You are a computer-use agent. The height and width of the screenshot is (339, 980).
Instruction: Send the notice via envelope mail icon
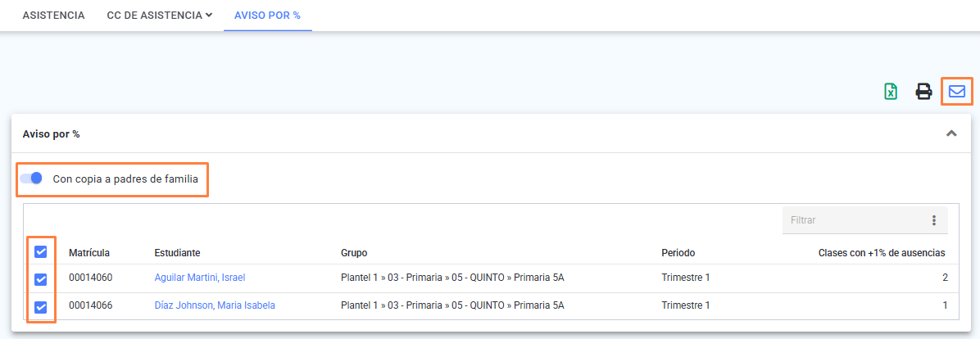[957, 91]
